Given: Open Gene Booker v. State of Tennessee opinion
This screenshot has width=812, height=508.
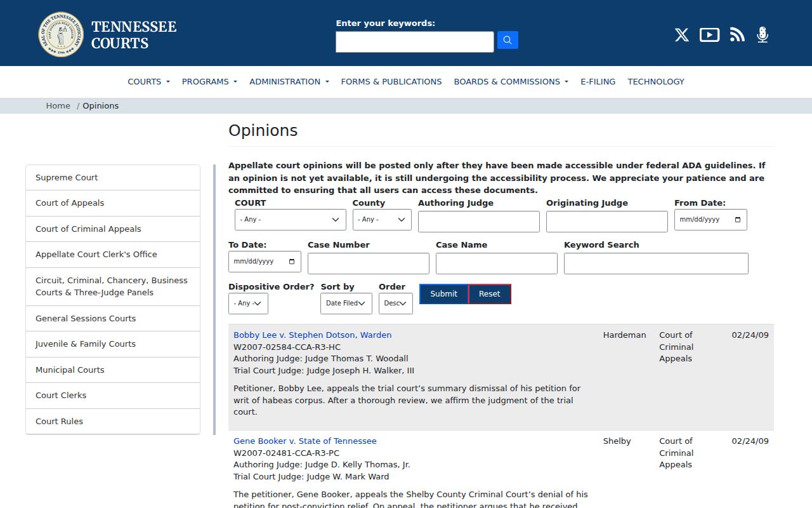Looking at the screenshot, I should [305, 441].
